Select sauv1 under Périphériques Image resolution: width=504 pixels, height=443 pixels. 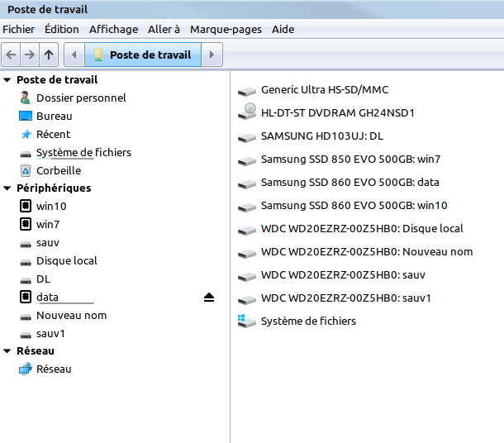pyautogui.click(x=50, y=333)
